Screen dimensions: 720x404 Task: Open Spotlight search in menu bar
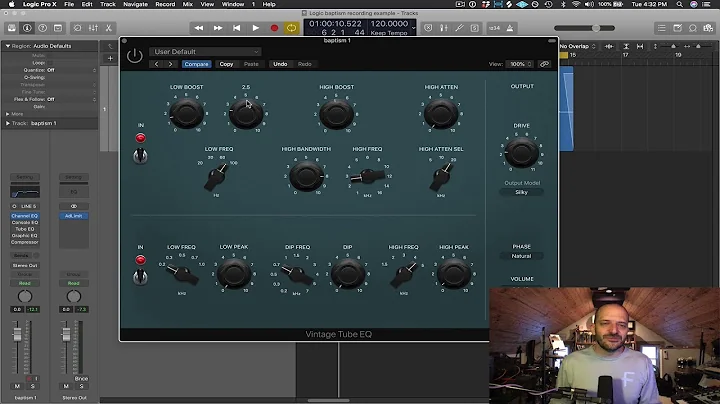point(680,4)
